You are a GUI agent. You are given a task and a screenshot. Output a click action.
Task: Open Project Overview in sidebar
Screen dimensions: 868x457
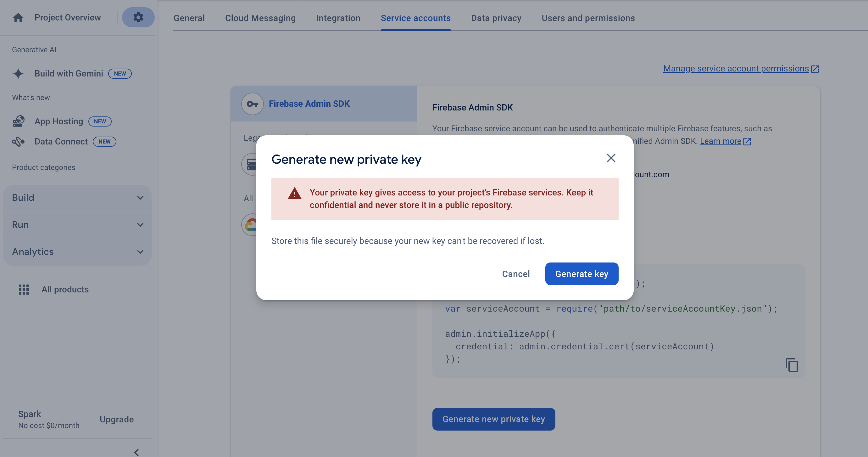(x=67, y=18)
